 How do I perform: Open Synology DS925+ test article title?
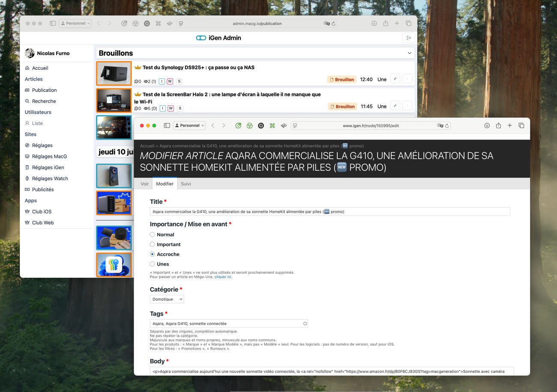pos(198,67)
